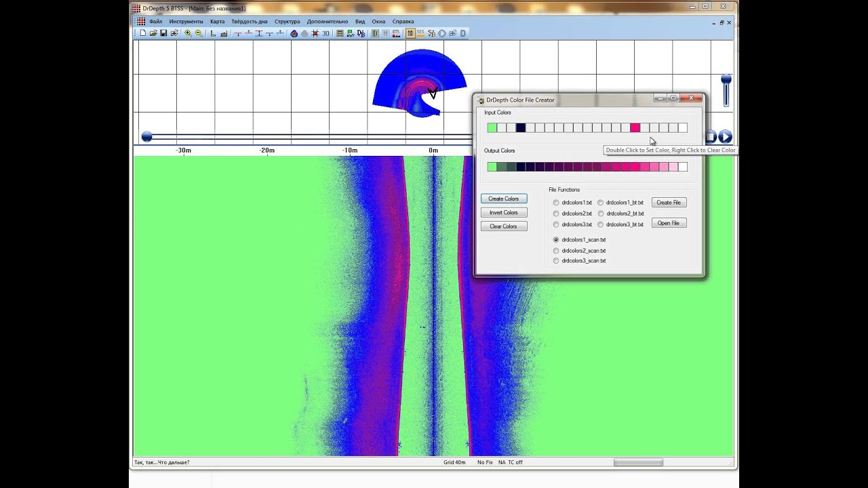Screen dimensions: 868x488
Task: Click the highlighted orange M toolbar icon
Action: pyautogui.click(x=410, y=33)
